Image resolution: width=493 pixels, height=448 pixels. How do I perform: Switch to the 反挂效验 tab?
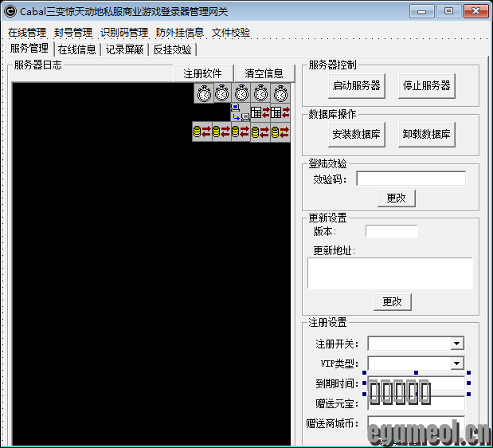(x=172, y=49)
